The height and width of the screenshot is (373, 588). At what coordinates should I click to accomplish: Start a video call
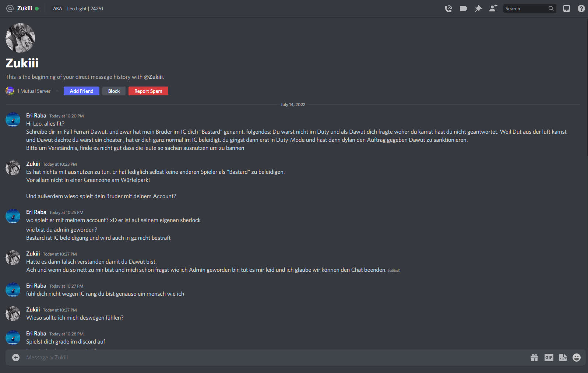pyautogui.click(x=463, y=8)
